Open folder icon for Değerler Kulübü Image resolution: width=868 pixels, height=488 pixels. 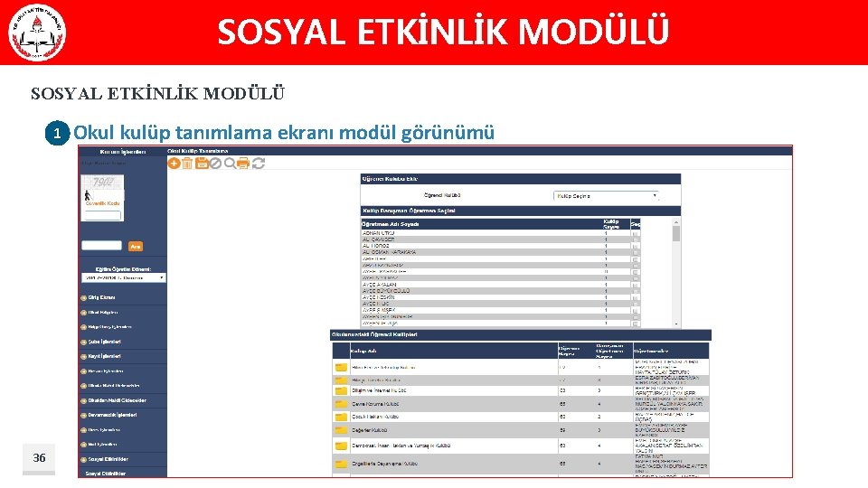click(341, 430)
